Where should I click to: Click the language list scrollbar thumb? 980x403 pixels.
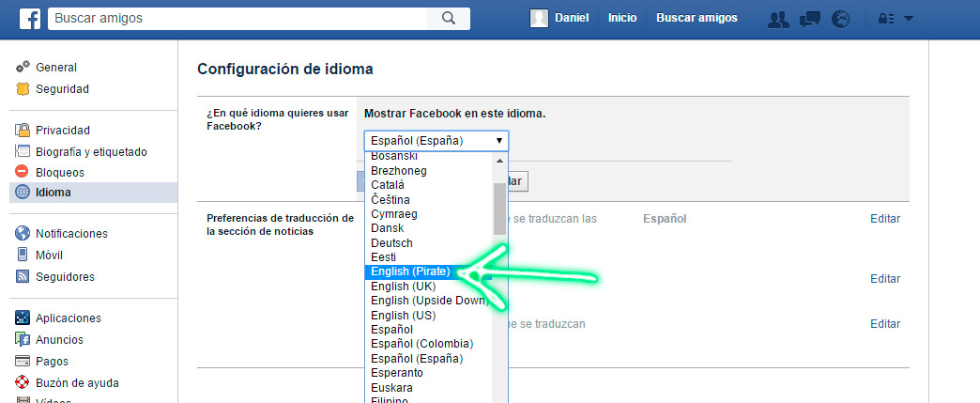[x=499, y=209]
